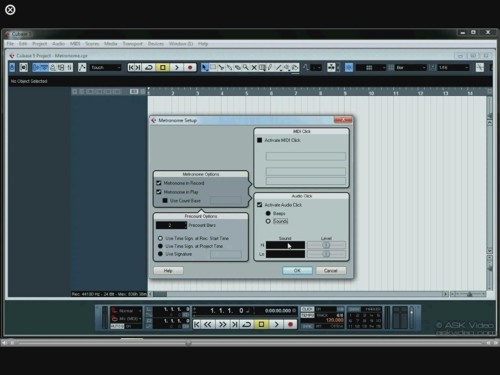Uncheck Activate Audio Click
This screenshot has width=500, height=375.
point(260,205)
